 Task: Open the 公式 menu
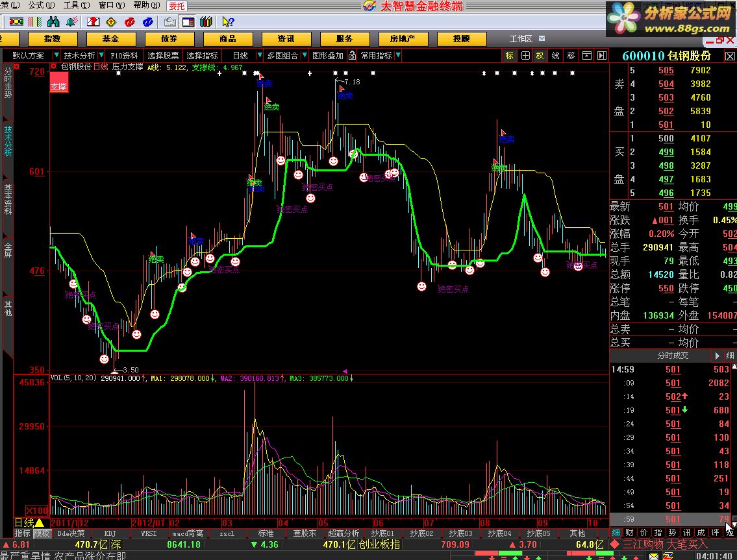[42, 5]
